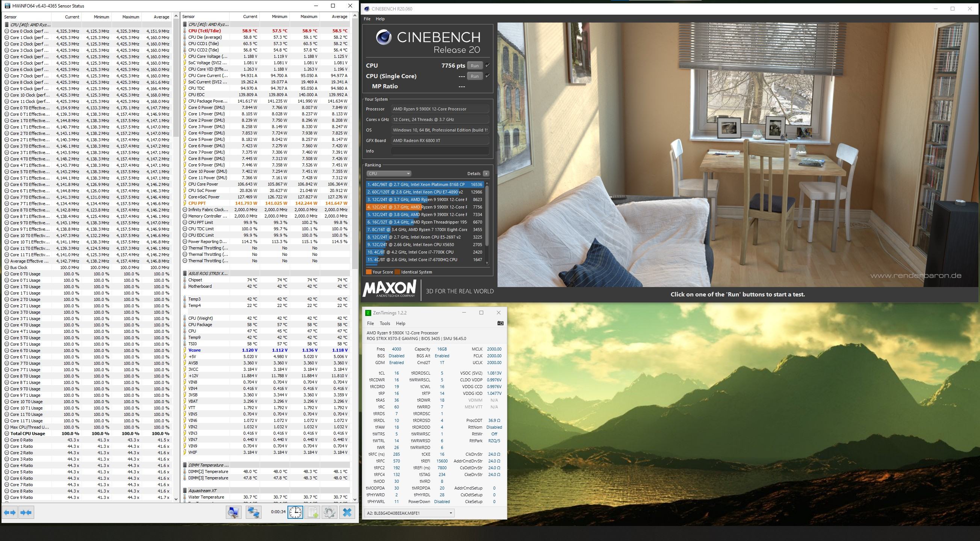
Task: Select ranking entry 10 Core i7-7700K
Action: 425,252
